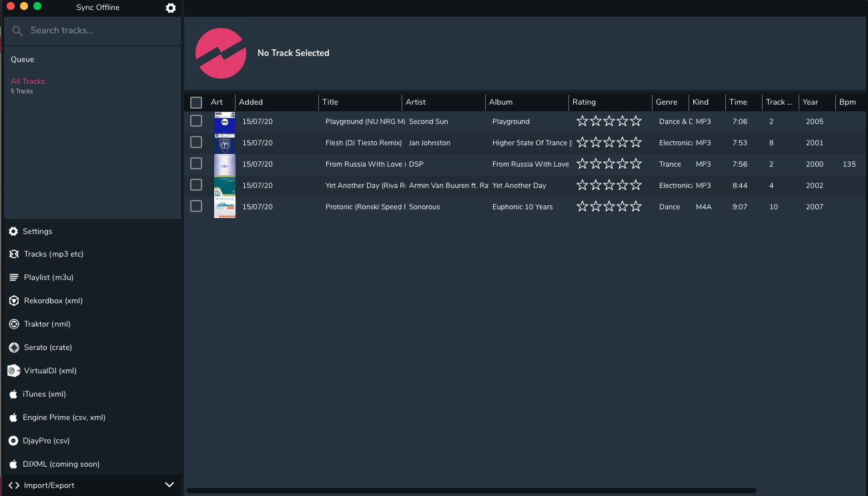Click the Traktor (nml) icon
Viewport: 868px width, 496px height.
pyautogui.click(x=13, y=324)
